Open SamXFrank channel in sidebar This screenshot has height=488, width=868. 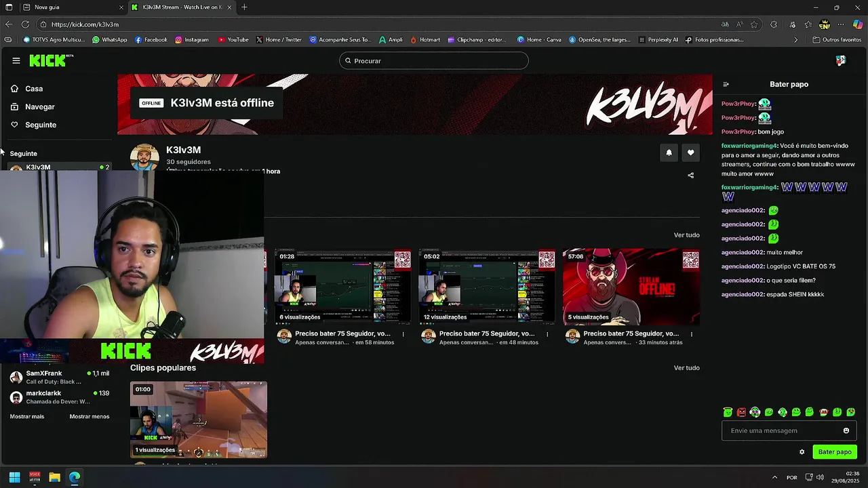[60, 378]
